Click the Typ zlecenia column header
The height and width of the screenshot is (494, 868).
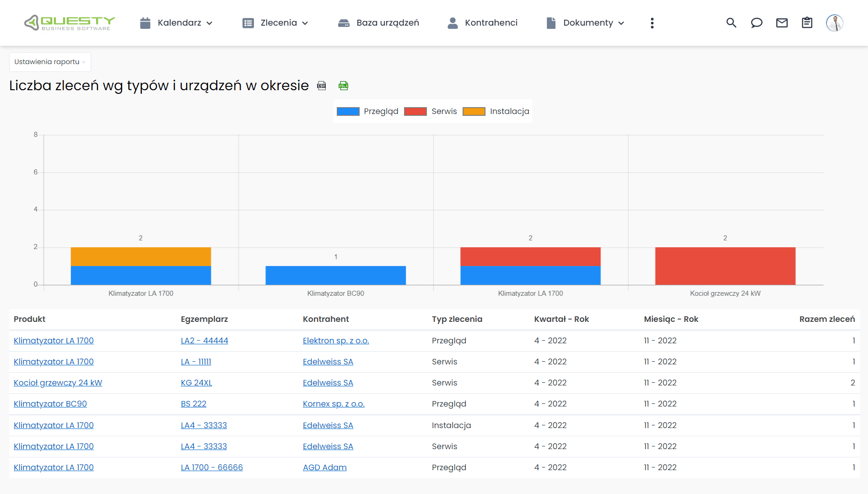[x=457, y=319]
